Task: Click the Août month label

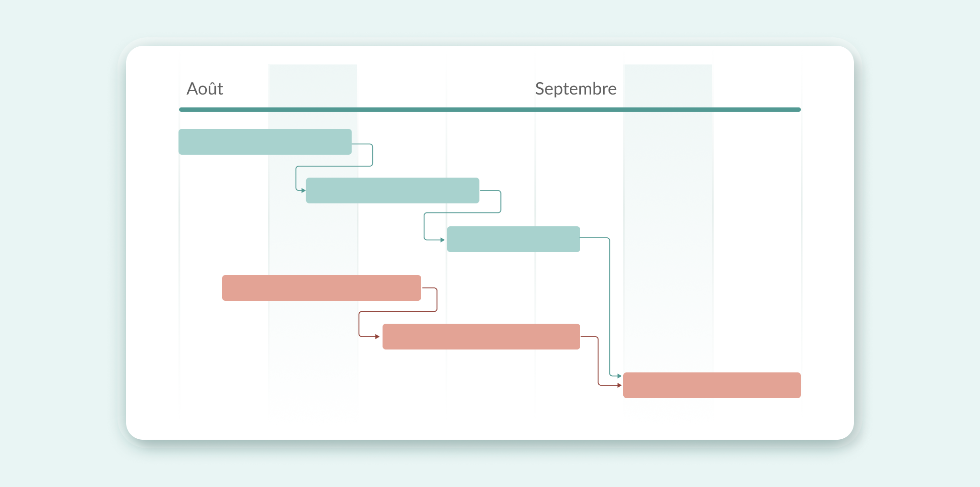Action: coord(205,89)
